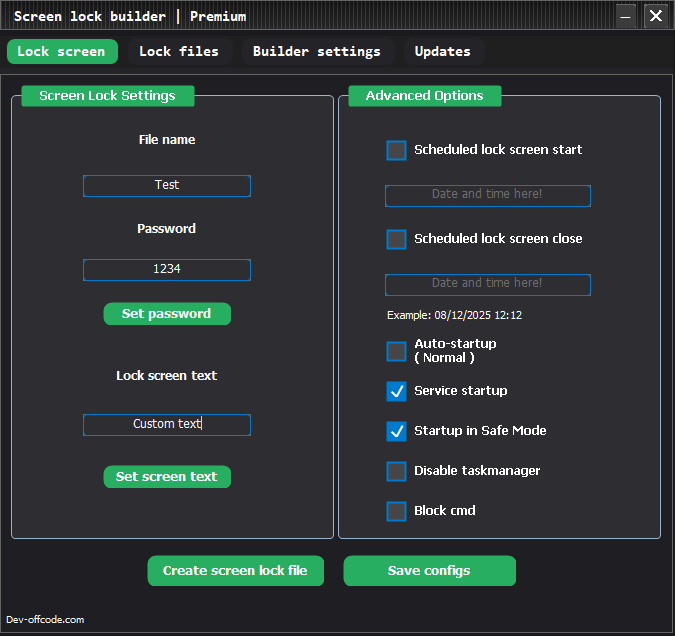
Task: Click the Screen lock builder | Premium title
Action: 130,16
